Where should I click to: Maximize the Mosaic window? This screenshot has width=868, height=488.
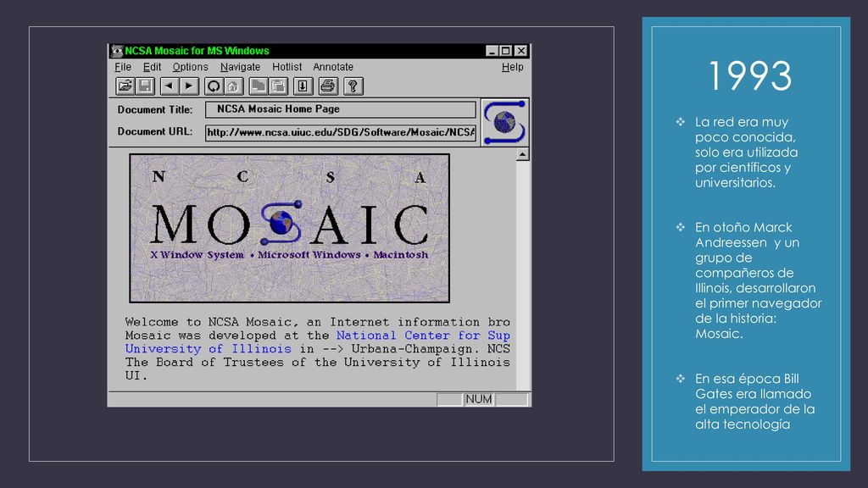pyautogui.click(x=505, y=51)
